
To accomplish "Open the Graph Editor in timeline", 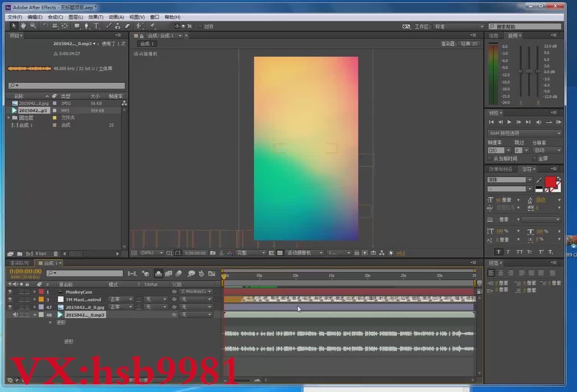I will pos(211,273).
